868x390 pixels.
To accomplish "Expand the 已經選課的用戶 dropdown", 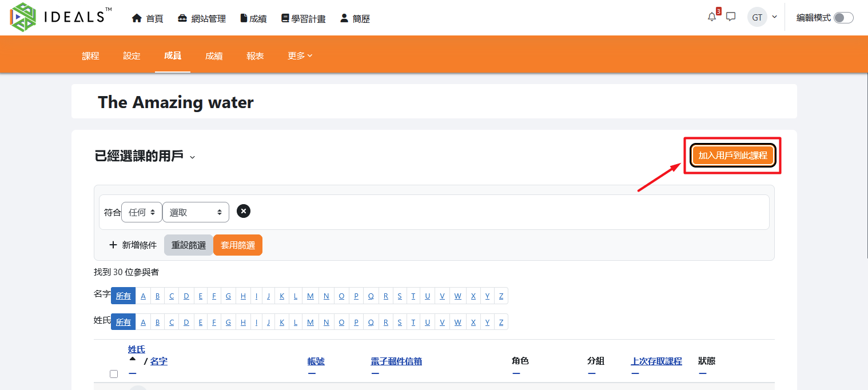I will tap(193, 157).
